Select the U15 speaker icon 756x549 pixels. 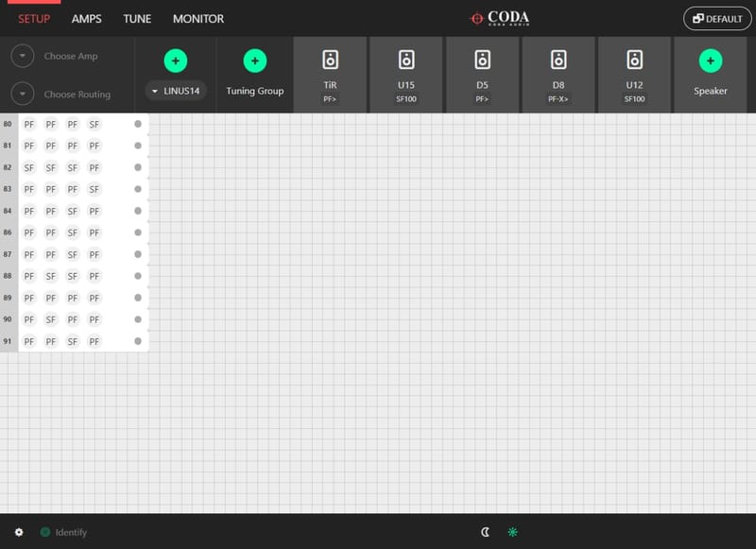(406, 60)
